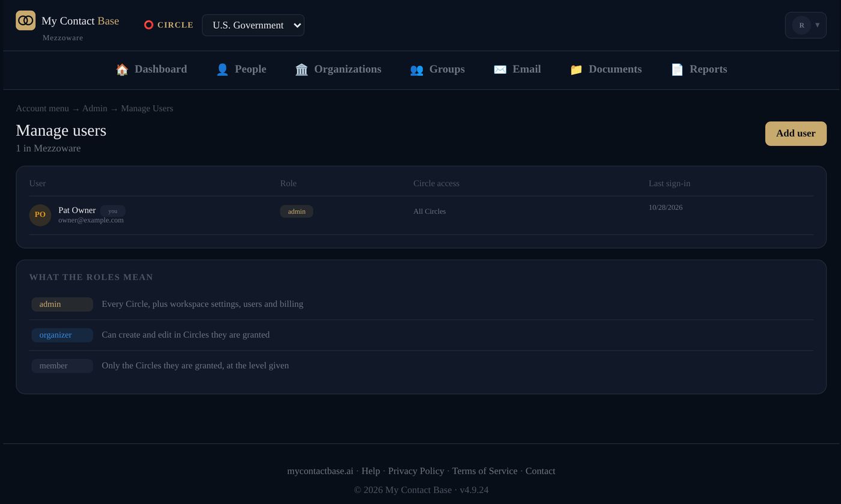841x504 pixels.
Task: Click the 'Last sign-in' column header
Action: (669, 183)
